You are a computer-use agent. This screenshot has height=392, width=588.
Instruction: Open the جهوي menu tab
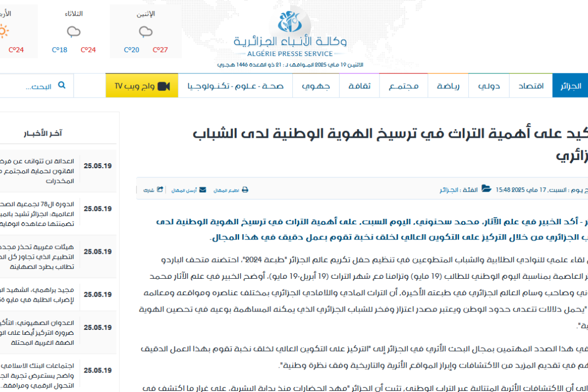point(316,86)
